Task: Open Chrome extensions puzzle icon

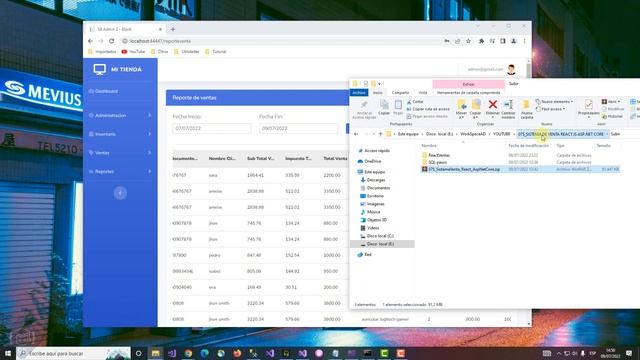Action: (482, 41)
